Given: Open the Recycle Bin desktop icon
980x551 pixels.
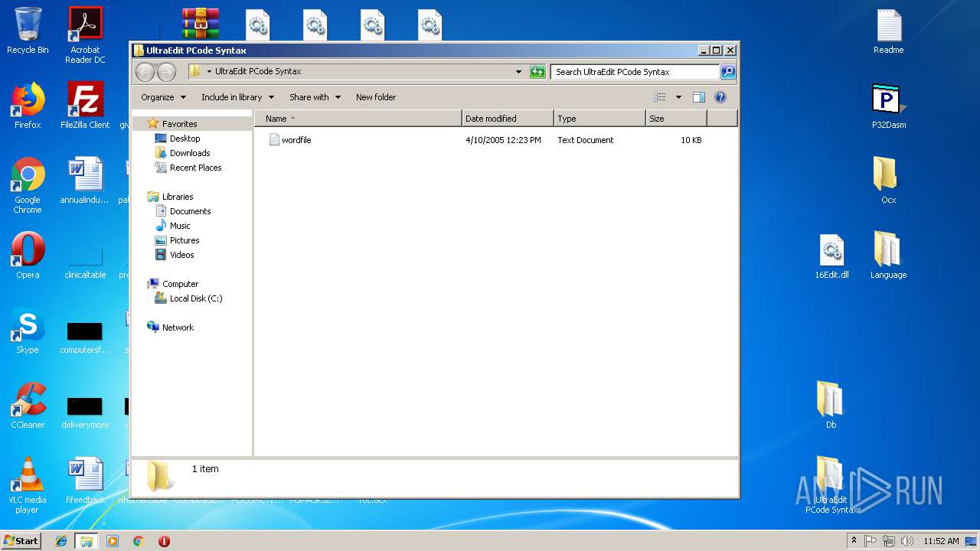Looking at the screenshot, I should click(28, 31).
